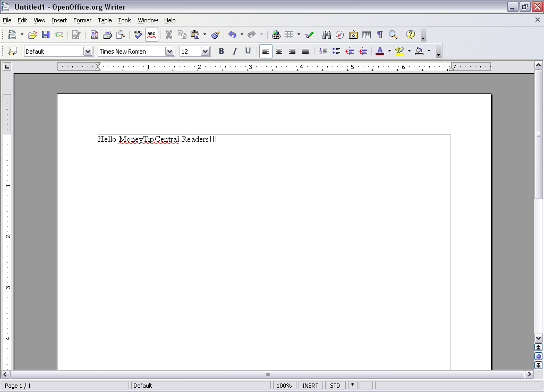Click the 100% zoom field in status bar
The height and width of the screenshot is (392, 544).
284,386
